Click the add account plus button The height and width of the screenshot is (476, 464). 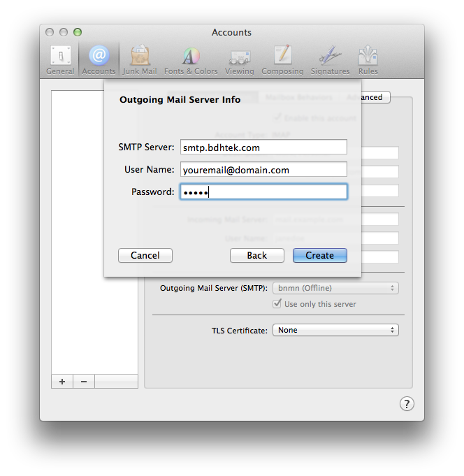point(62,382)
